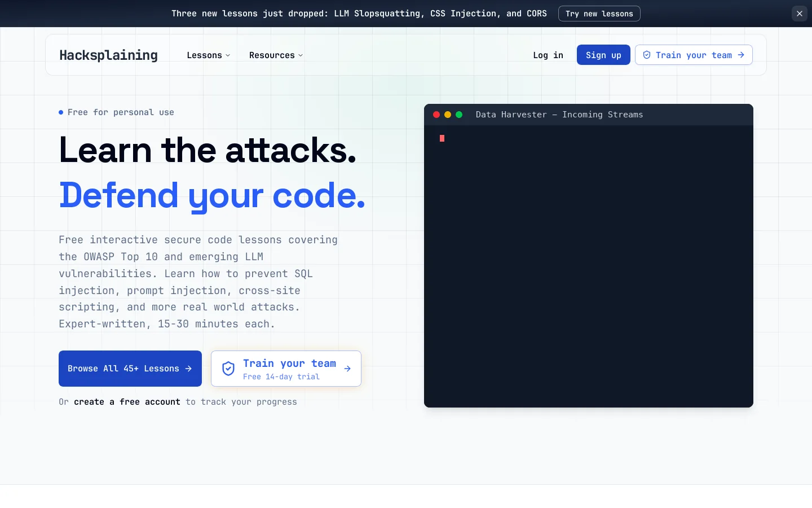Viewport: 812px width, 508px height.
Task: Click the Defend your code. heading
Action: [212, 195]
